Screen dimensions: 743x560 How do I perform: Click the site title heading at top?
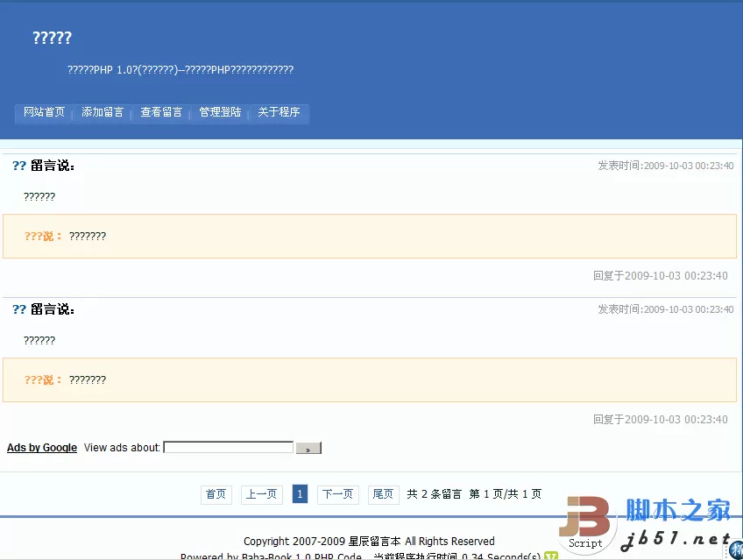(51, 38)
